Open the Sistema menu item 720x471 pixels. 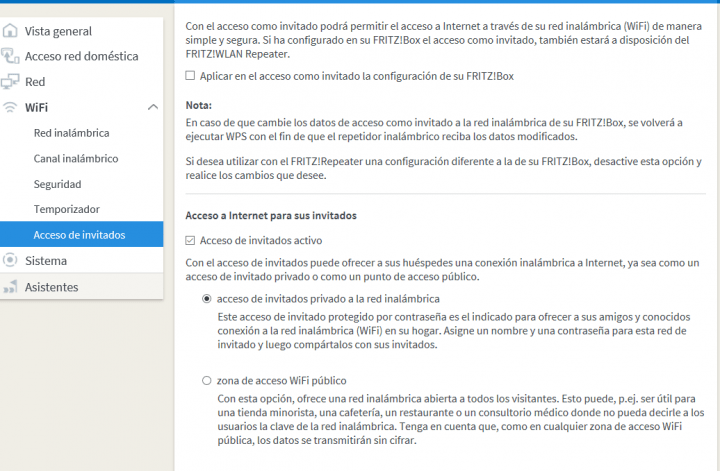pyautogui.click(x=46, y=261)
